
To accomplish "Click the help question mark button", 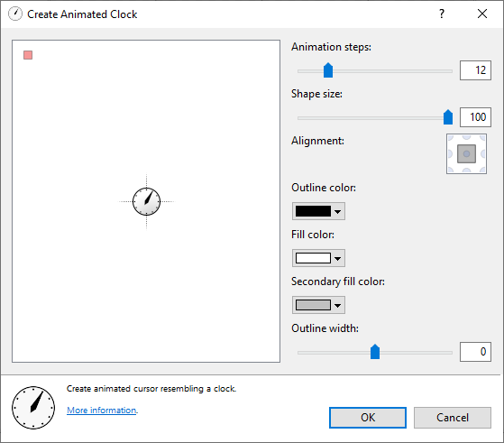I will click(442, 14).
